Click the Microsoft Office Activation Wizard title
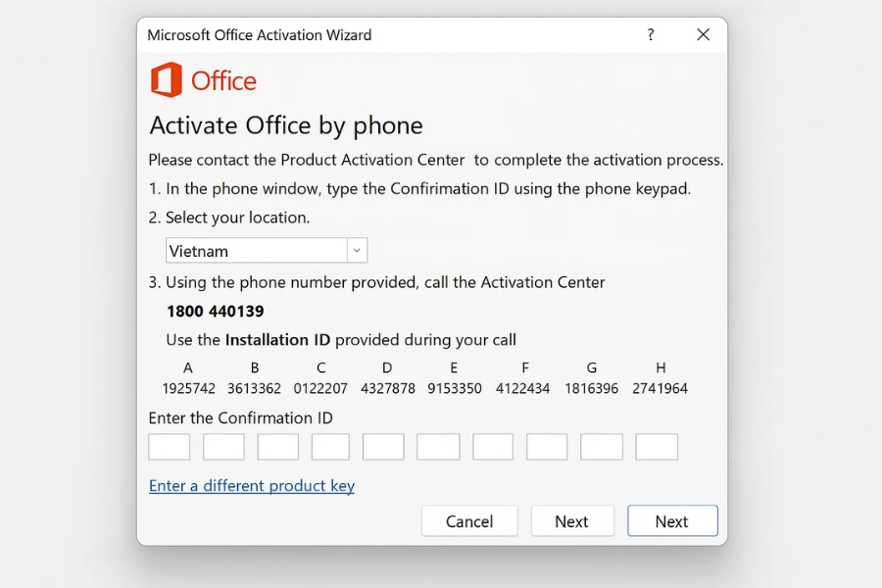This screenshot has height=588, width=882. 260,35
